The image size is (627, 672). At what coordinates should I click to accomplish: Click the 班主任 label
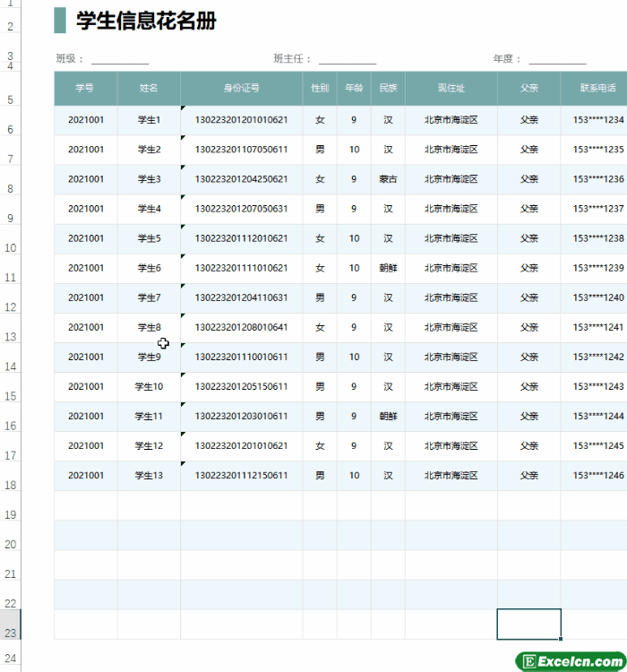click(292, 58)
